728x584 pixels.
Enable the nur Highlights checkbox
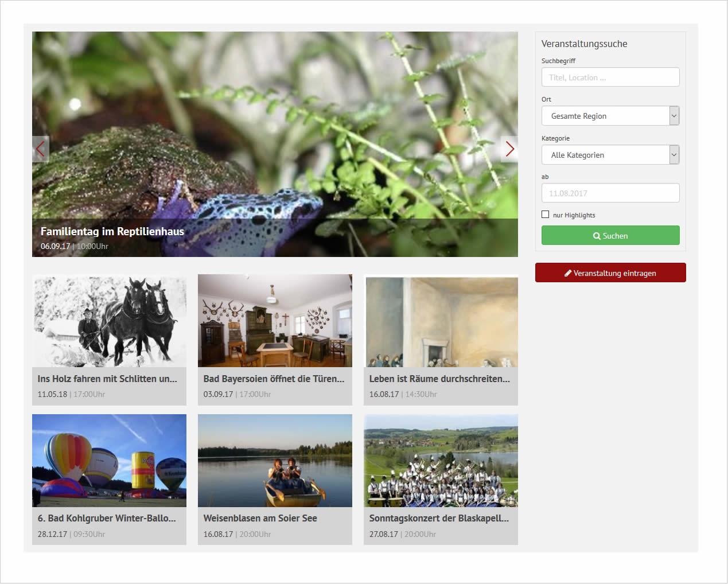(x=545, y=215)
